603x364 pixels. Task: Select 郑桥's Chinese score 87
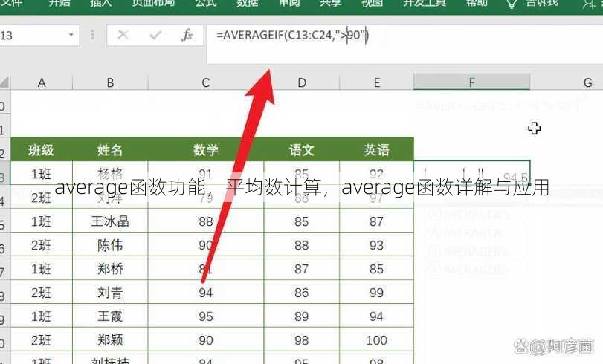click(302, 269)
